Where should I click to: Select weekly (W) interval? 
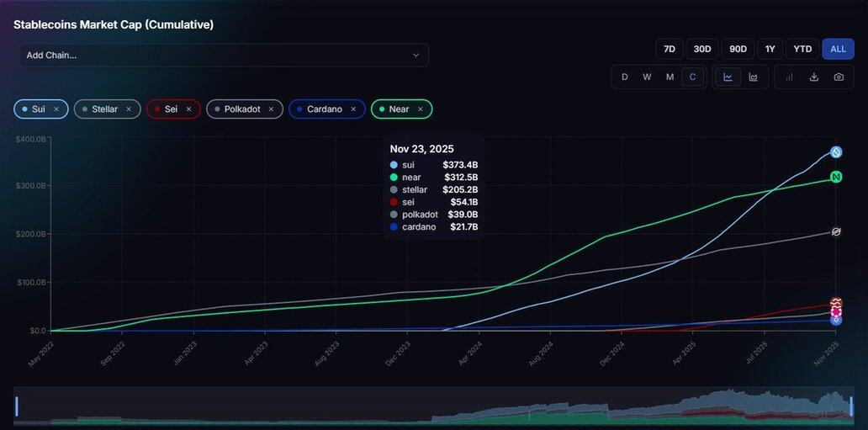click(x=647, y=77)
